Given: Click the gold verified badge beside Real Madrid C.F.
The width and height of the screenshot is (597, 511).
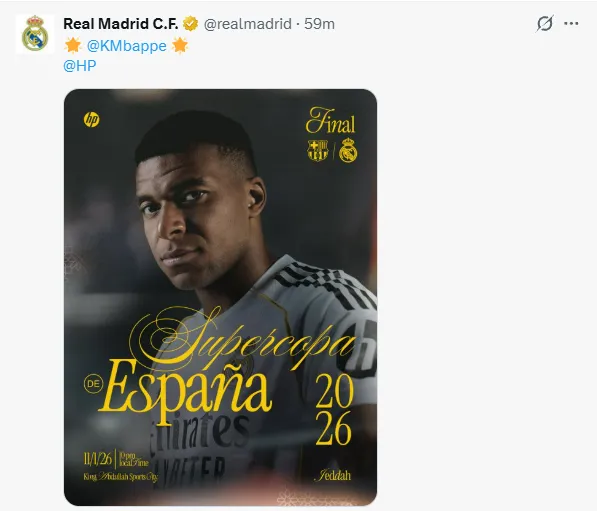Looking at the screenshot, I should pyautogui.click(x=190, y=24).
